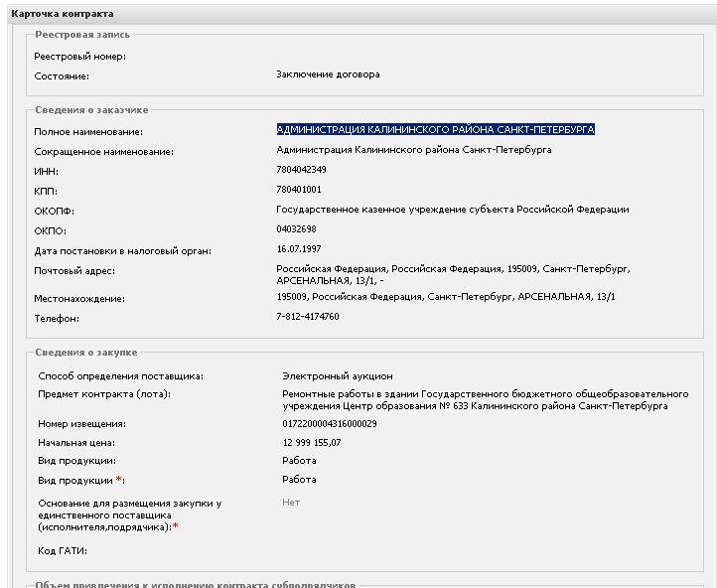Click the ОКОПФ value 'Государственное казенное учреждение'

coord(453,210)
